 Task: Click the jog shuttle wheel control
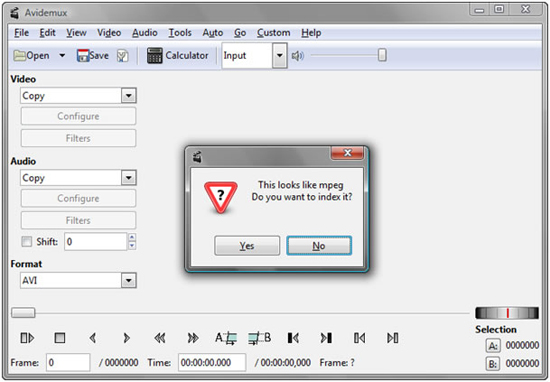point(507,313)
